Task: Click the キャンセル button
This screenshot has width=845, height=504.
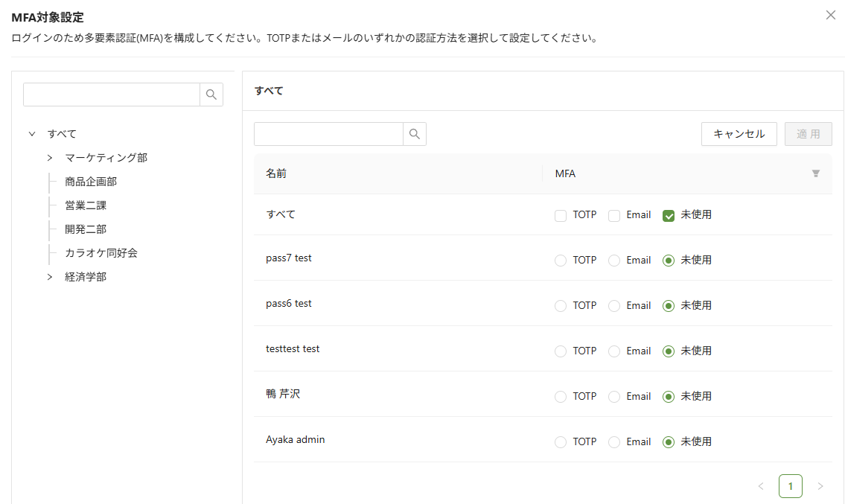Action: point(739,134)
